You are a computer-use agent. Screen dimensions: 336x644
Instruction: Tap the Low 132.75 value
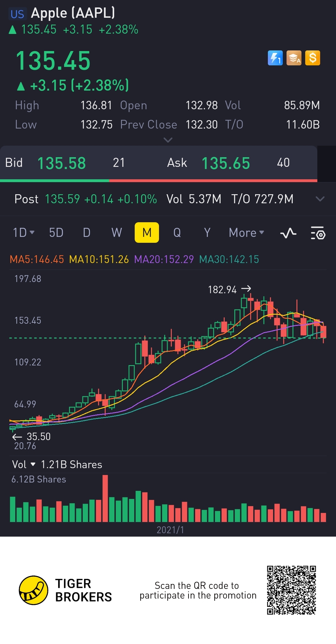coord(96,125)
